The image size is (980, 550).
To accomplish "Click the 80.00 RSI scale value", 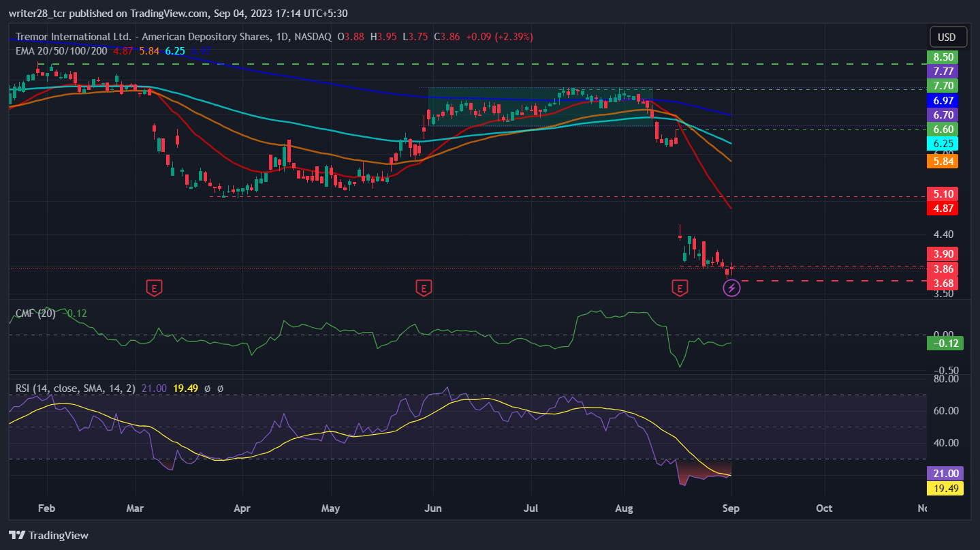I will 946,379.
